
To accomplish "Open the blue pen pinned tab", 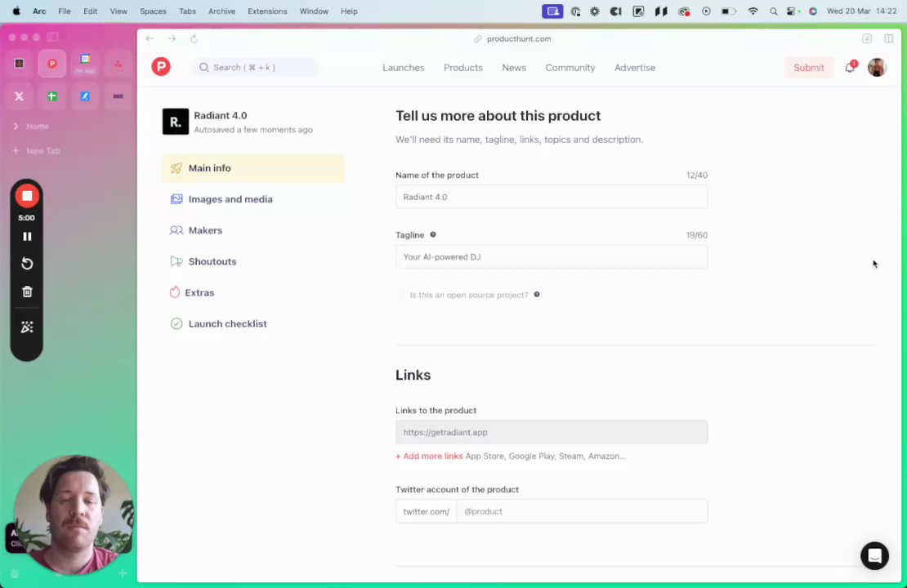I will pos(85,96).
